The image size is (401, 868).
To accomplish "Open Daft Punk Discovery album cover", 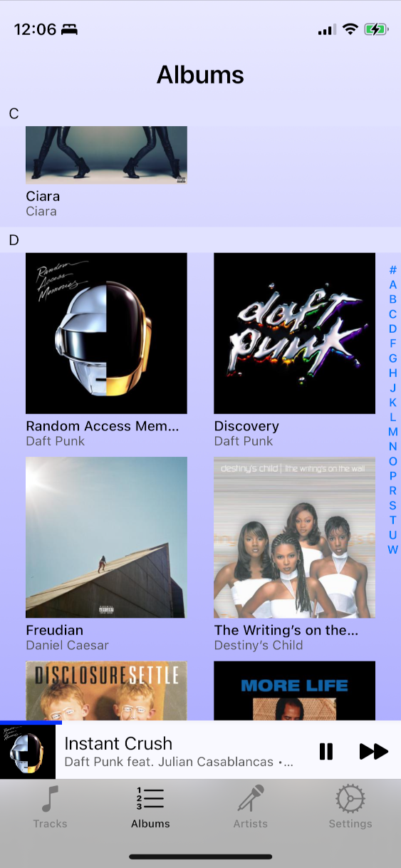I will point(294,334).
